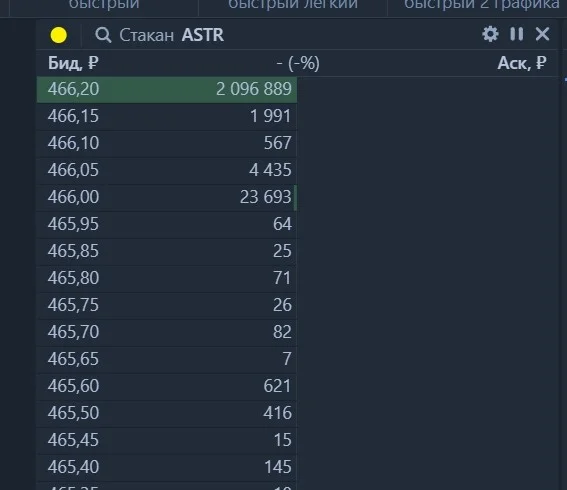Select the 465,40 bid row
567x490 pixels.
pos(167,467)
